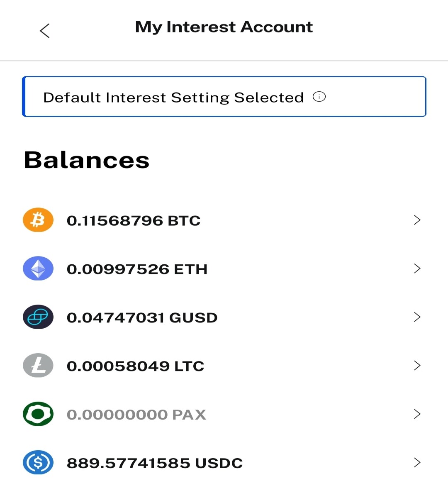Expand PAX balance using its right chevron

[x=417, y=414]
